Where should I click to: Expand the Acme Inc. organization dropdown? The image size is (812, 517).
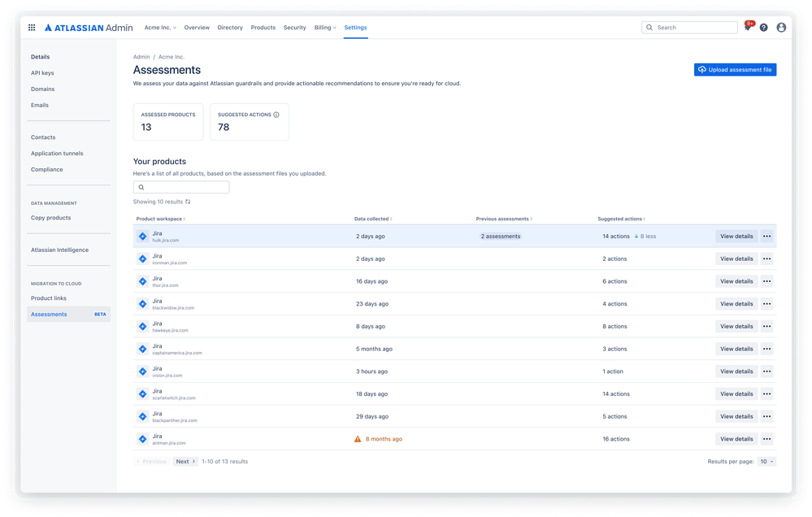[x=160, y=28]
